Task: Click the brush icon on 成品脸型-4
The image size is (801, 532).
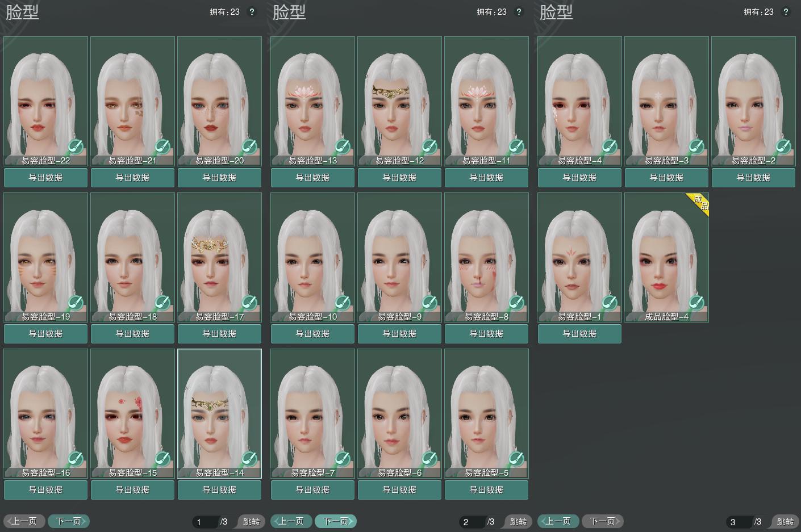Action: [x=696, y=303]
